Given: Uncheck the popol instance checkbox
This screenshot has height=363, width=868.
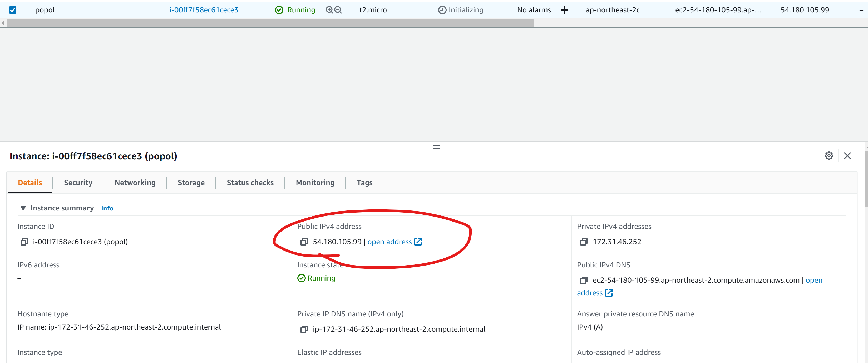Looking at the screenshot, I should [x=12, y=10].
